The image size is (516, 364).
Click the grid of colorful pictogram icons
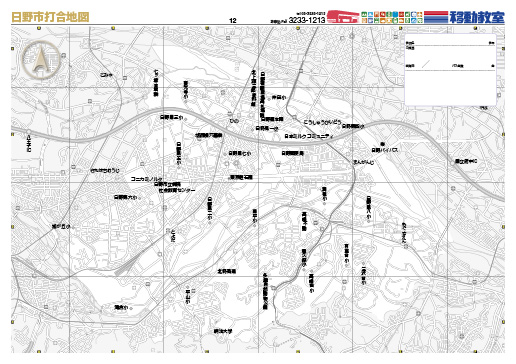pos(392,17)
